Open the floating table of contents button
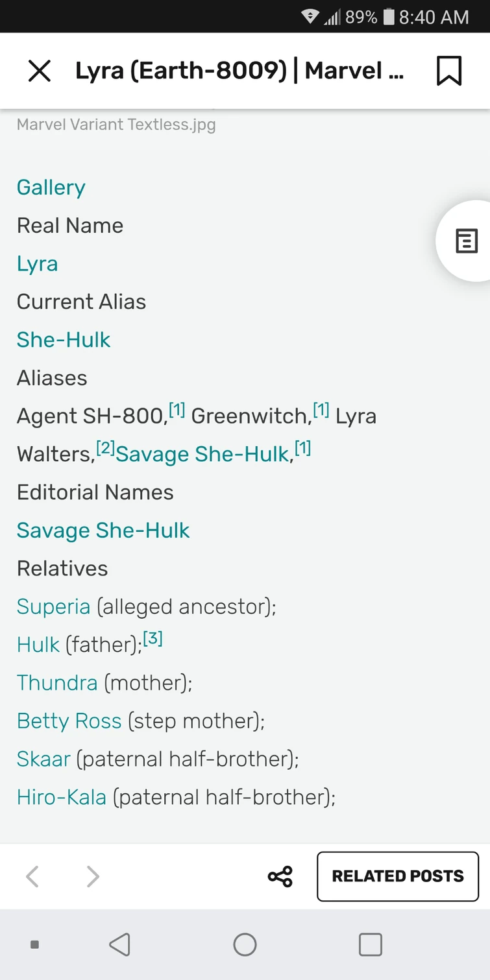Viewport: 490px width, 980px height. [x=466, y=241]
